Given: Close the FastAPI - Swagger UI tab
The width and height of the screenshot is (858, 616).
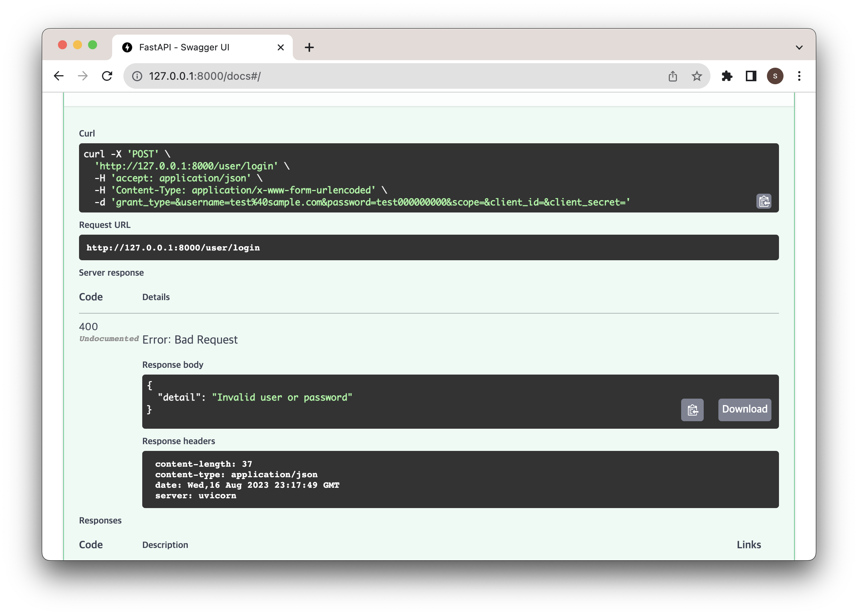Looking at the screenshot, I should pos(280,47).
